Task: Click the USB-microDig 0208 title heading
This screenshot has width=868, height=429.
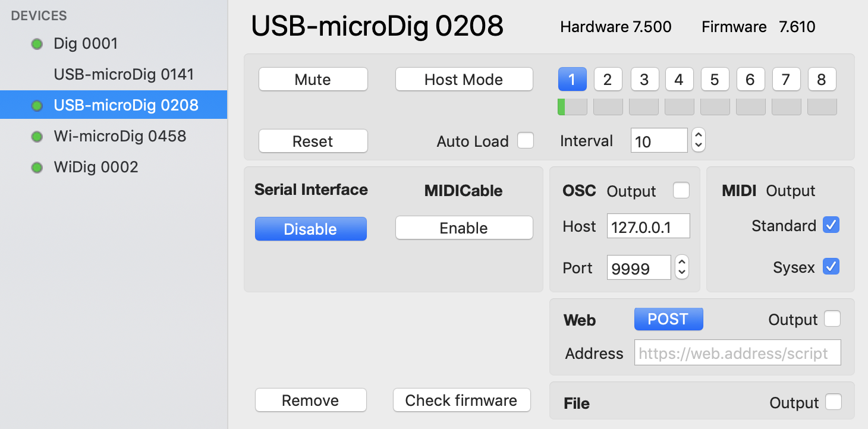Action: pyautogui.click(x=378, y=26)
